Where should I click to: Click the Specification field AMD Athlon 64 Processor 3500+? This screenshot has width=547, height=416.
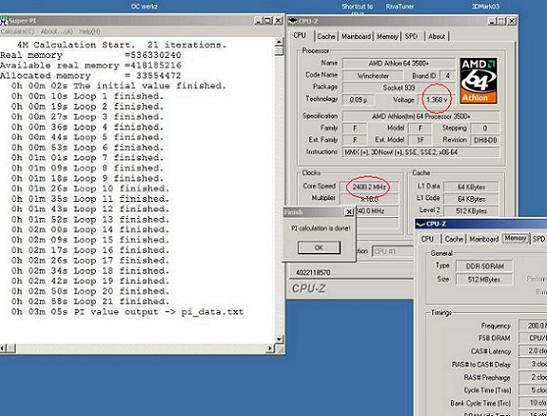tap(421, 117)
